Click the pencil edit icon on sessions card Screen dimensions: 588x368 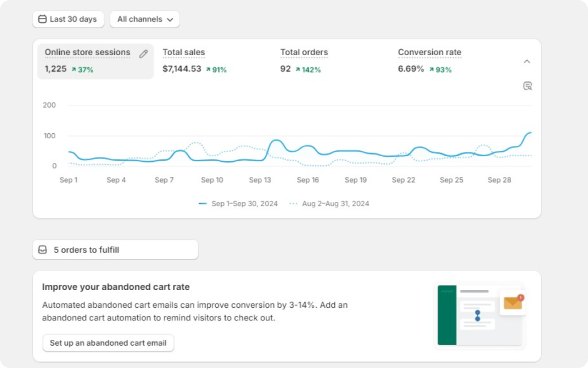pos(143,54)
